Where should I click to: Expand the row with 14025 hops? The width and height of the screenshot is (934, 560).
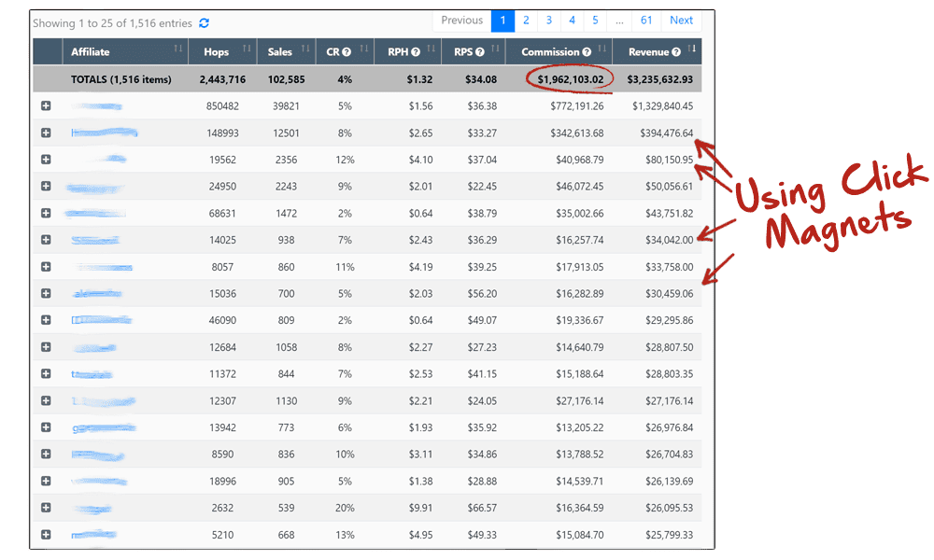[x=46, y=240]
